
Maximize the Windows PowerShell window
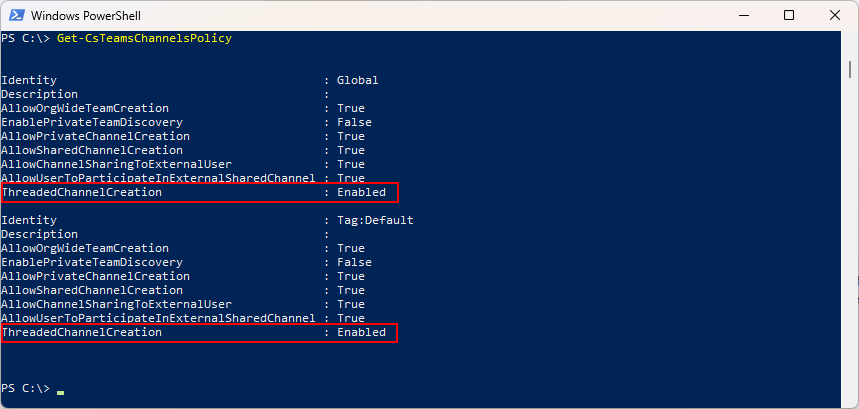point(788,15)
